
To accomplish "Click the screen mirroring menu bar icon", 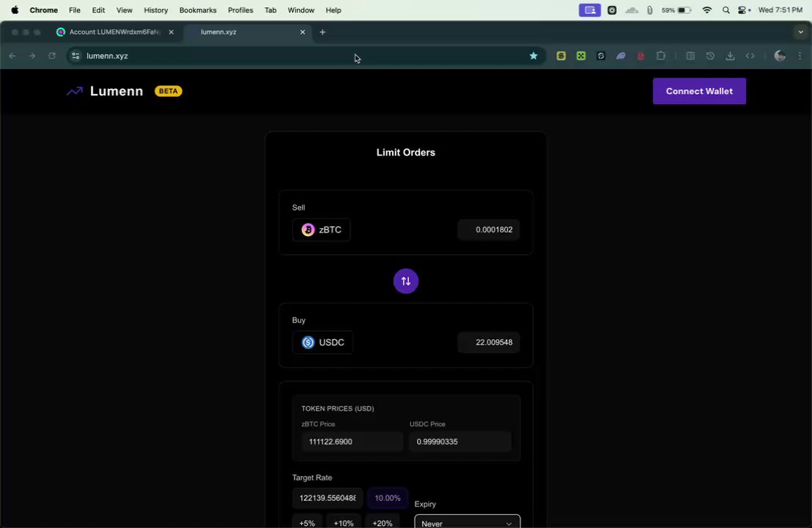I will [x=590, y=10].
